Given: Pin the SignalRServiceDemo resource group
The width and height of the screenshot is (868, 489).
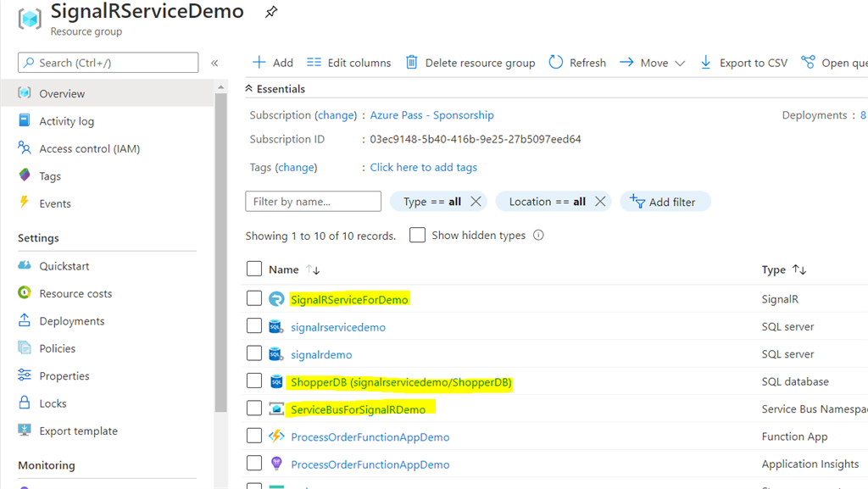Looking at the screenshot, I should click(x=270, y=12).
